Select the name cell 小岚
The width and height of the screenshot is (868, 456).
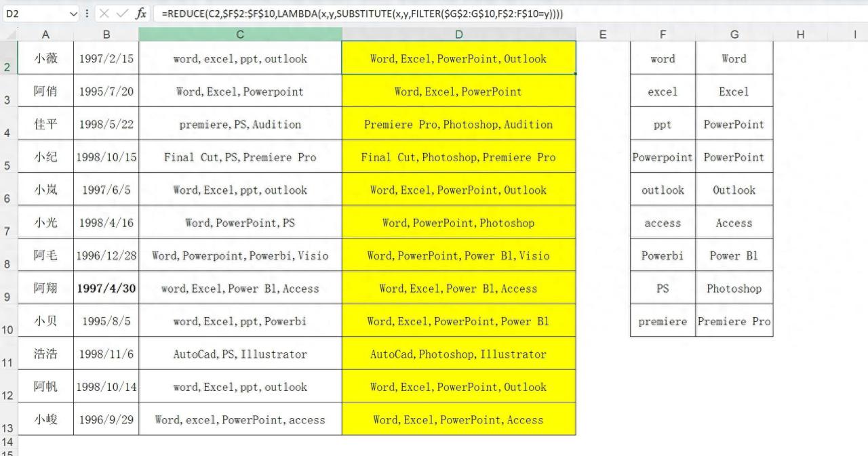(x=45, y=190)
